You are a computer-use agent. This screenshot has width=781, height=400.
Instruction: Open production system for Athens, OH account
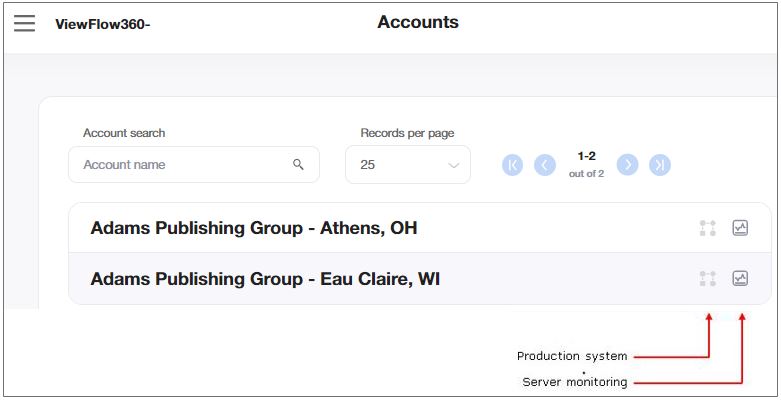[708, 228]
